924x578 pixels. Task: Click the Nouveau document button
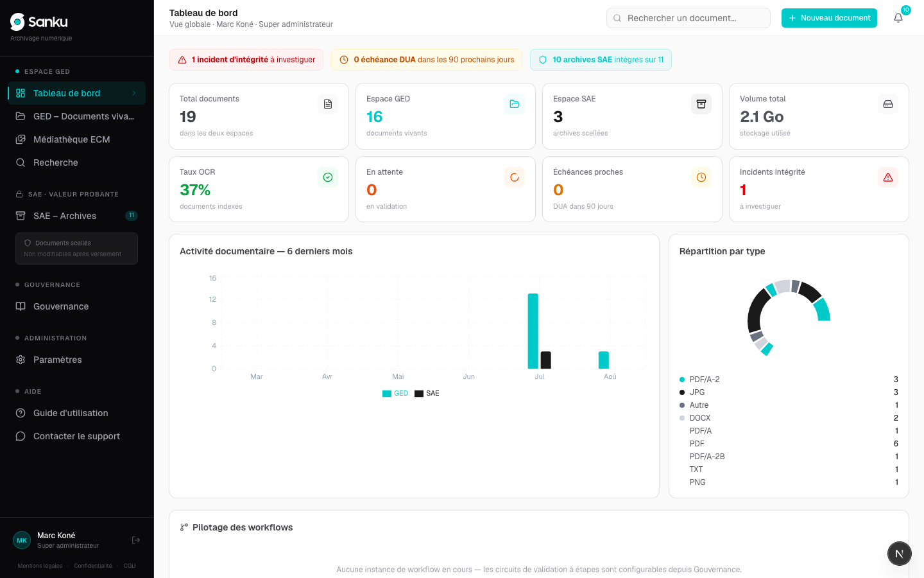[829, 18]
